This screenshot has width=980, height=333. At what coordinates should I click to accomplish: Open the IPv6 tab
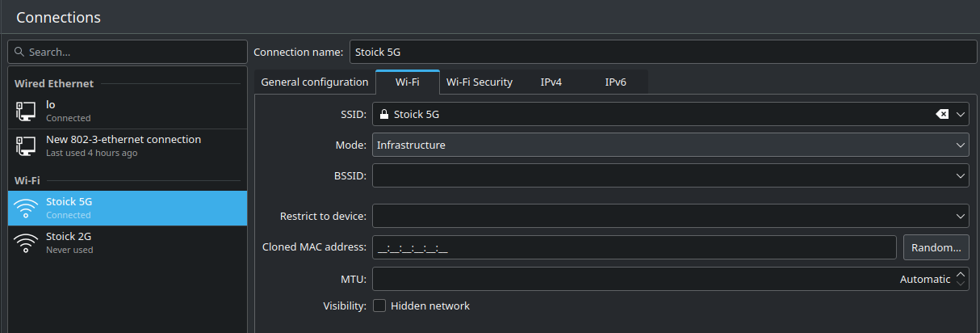pos(615,82)
